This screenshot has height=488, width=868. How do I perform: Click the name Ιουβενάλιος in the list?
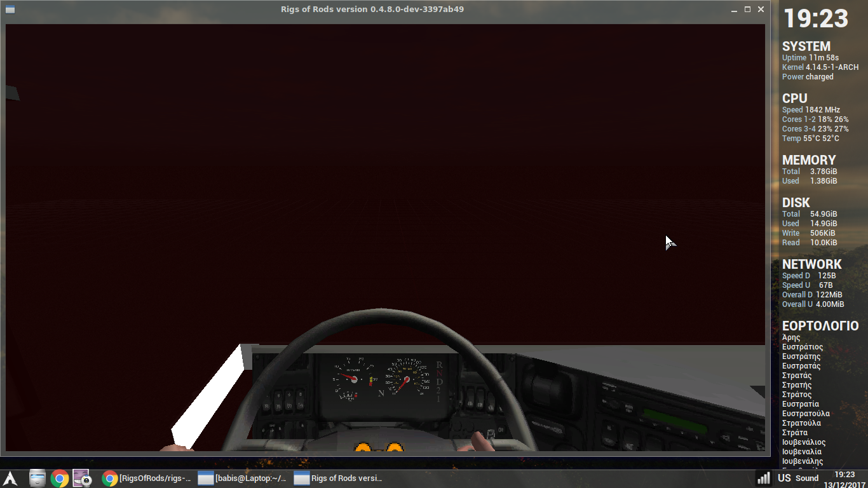coord(804,442)
